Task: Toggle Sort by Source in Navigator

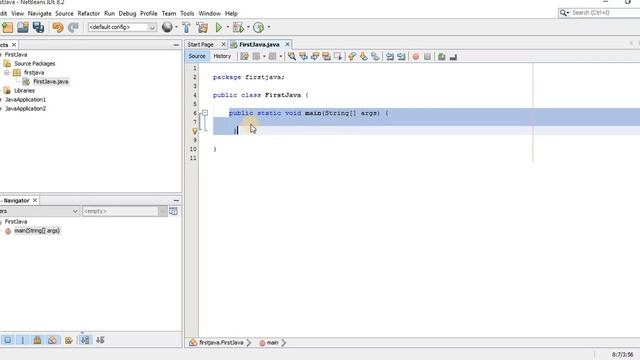Action: pos(100,340)
